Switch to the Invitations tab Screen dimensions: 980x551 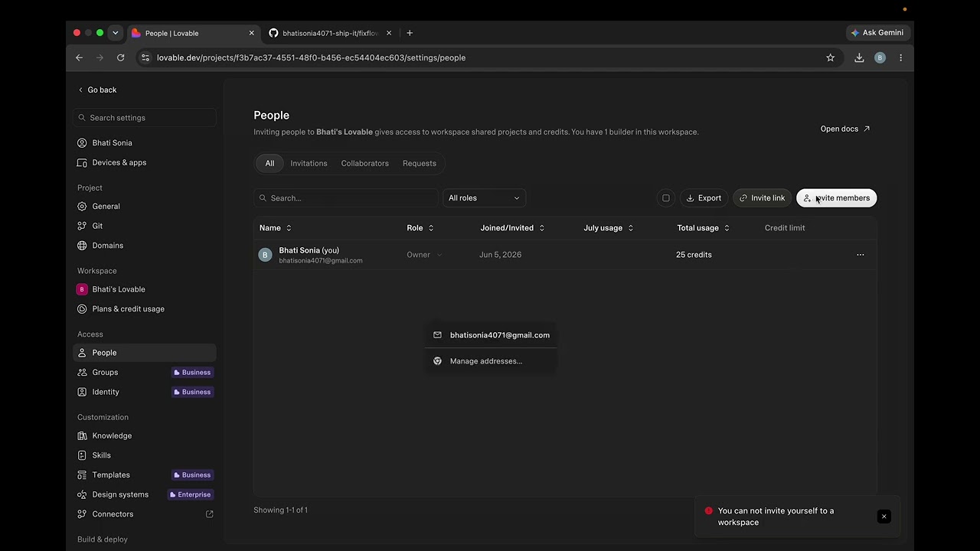point(309,163)
